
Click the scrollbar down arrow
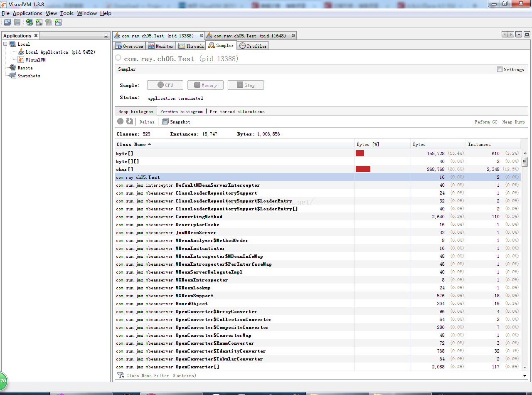525,367
